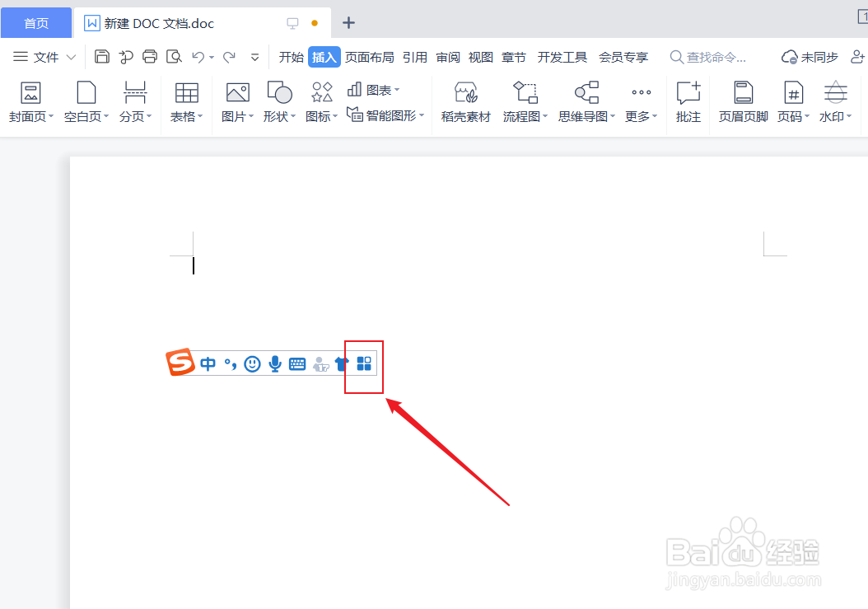Open the Sogou toolbox grid icon
The height and width of the screenshot is (609, 868).
pyautogui.click(x=363, y=365)
